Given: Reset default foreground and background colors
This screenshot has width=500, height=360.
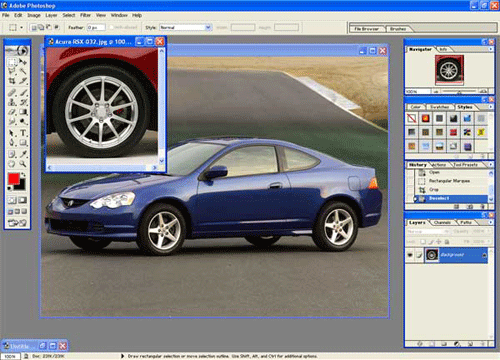Looking at the screenshot, I should point(10,189).
